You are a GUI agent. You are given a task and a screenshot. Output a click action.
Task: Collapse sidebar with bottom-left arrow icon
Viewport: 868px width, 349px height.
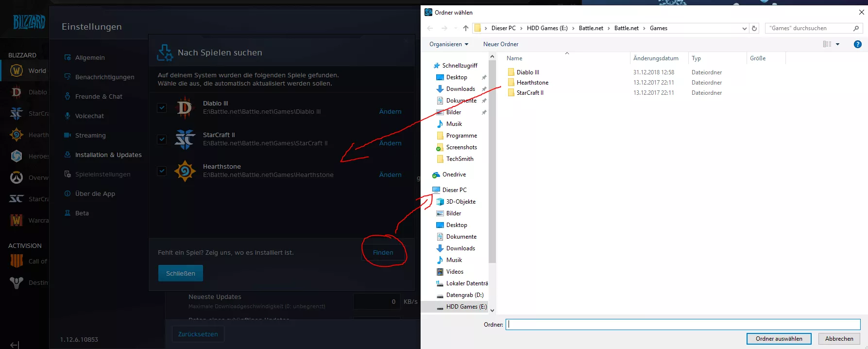[15, 345]
